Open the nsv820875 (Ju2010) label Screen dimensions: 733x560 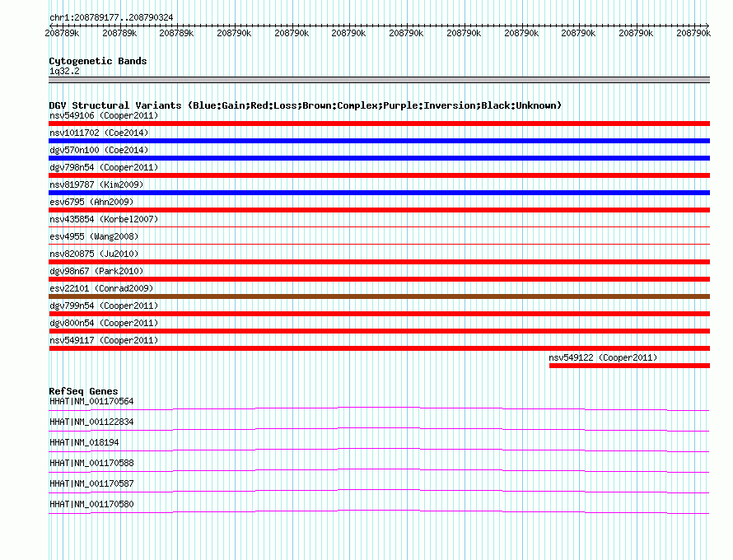click(94, 254)
